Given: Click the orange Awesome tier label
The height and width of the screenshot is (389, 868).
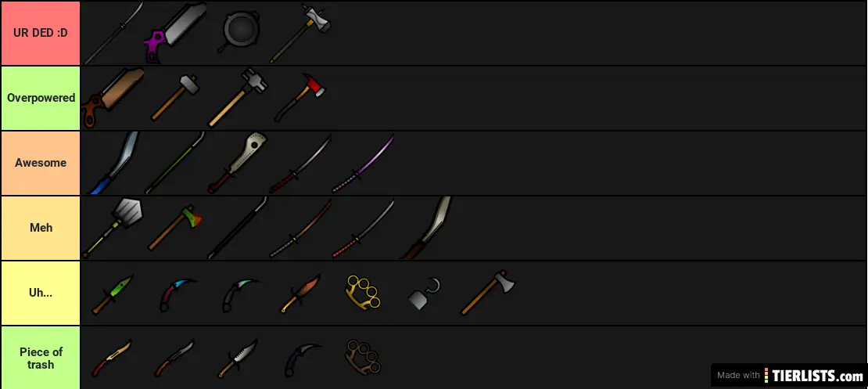Looking at the screenshot, I should click(41, 163).
